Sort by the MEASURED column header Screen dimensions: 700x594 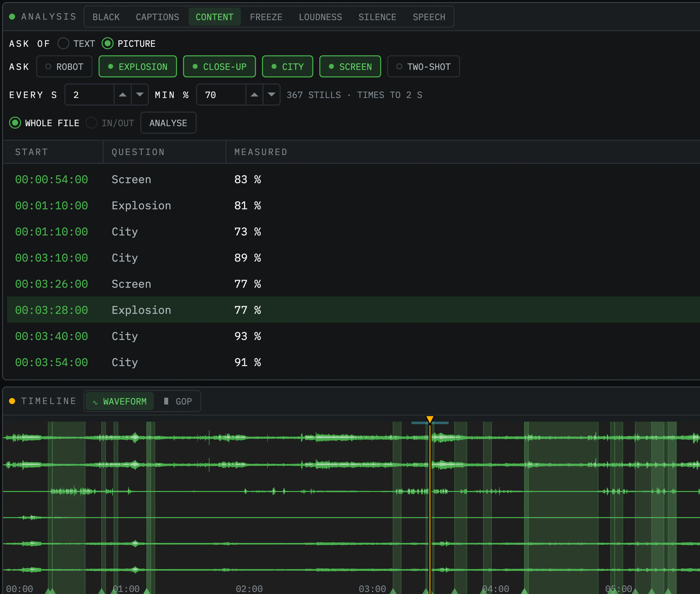tap(463, 152)
